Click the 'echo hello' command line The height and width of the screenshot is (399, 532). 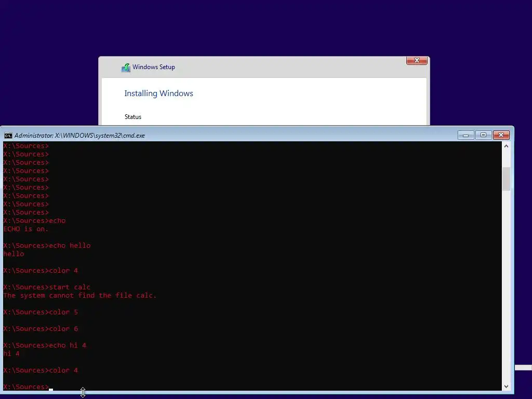coord(47,246)
